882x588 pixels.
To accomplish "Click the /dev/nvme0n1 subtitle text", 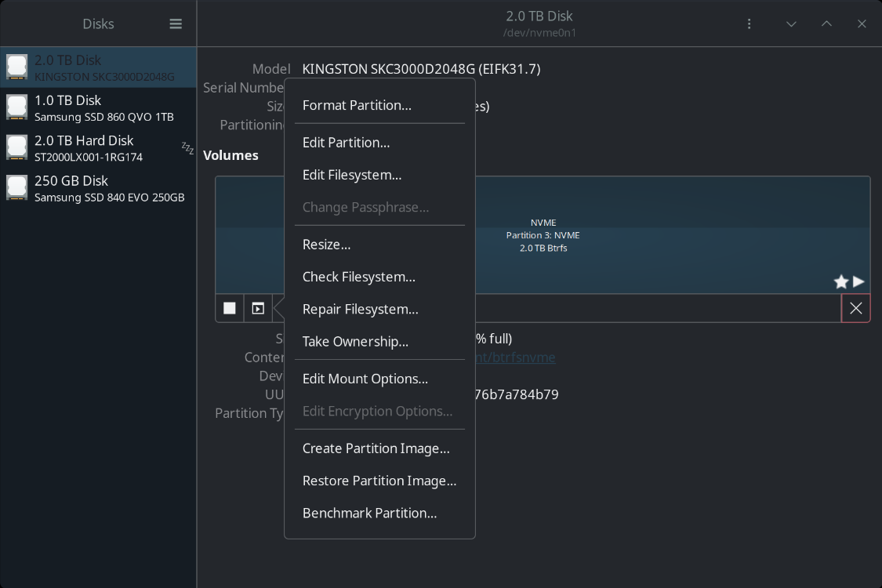I will 539,33.
